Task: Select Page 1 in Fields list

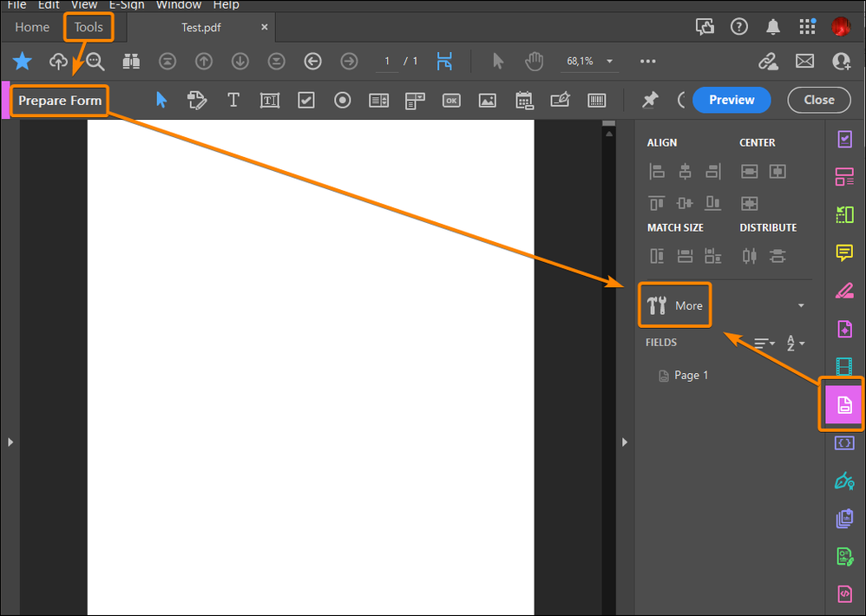Action: click(x=691, y=376)
